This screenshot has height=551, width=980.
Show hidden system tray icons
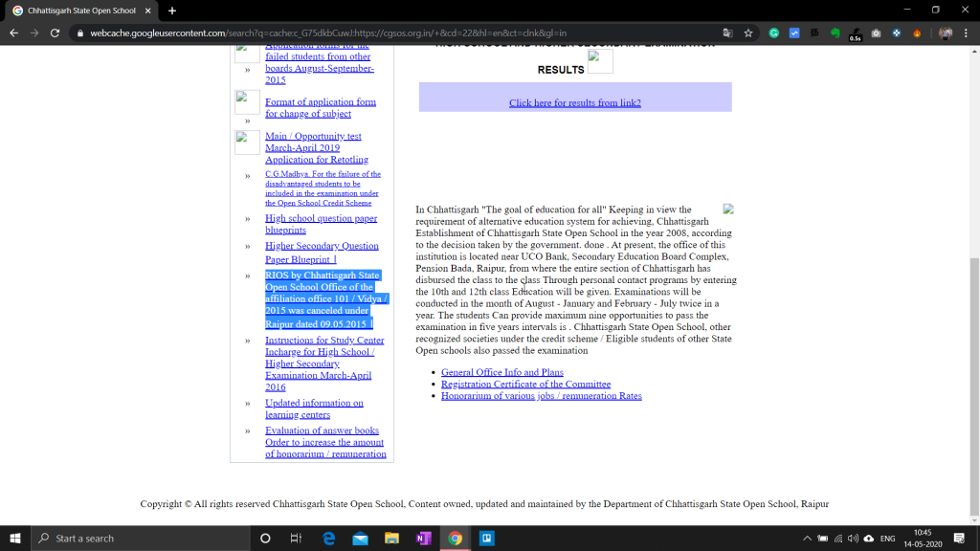coord(808,538)
